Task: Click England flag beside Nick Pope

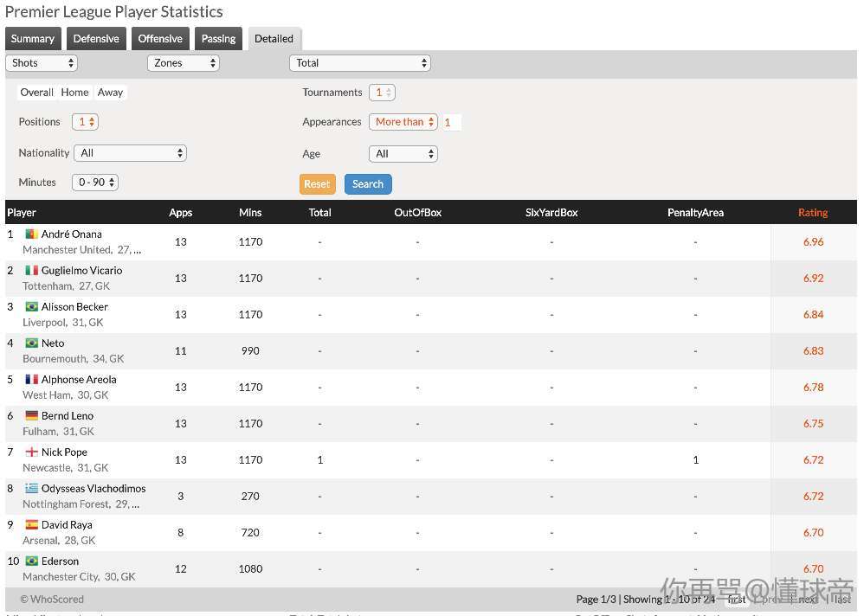Action: tap(32, 452)
